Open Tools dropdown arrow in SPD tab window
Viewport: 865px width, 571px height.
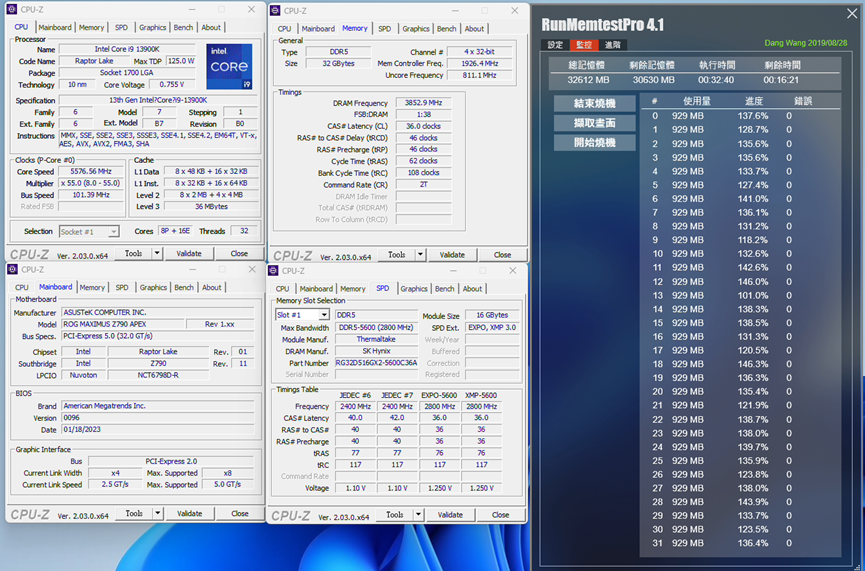418,514
